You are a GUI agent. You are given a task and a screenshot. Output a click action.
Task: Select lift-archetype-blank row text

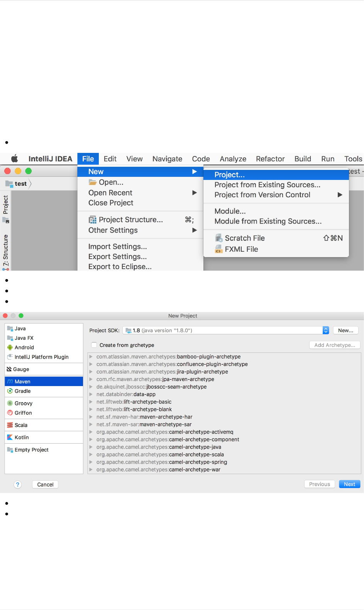[x=134, y=409]
